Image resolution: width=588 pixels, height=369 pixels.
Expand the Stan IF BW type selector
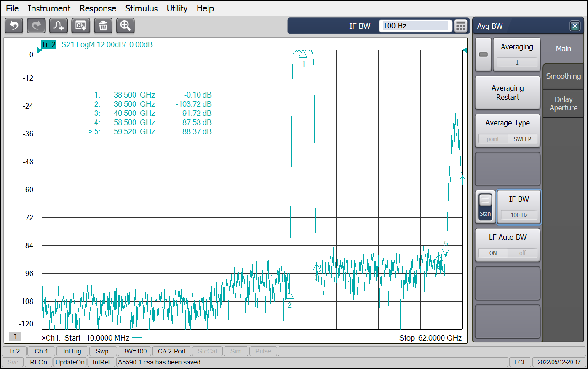[485, 207]
